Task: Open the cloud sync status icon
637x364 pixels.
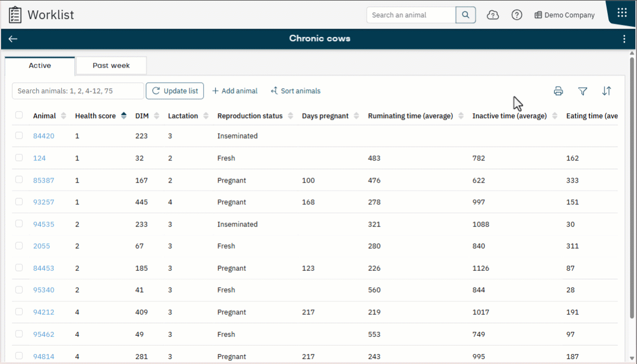Action: click(493, 15)
